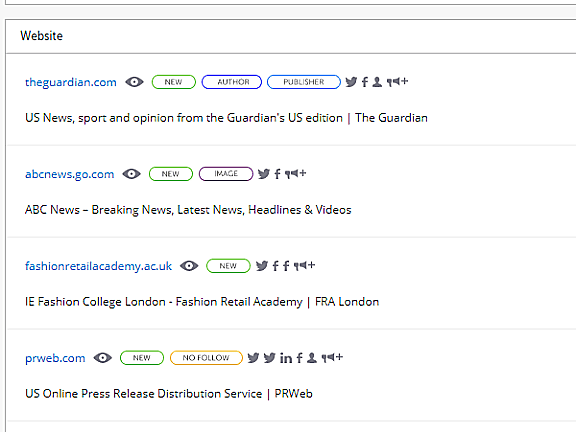Click the NEW tag on fashionretailacademy.ac.uk row
Viewport: 576px width, 432px height.
[228, 266]
